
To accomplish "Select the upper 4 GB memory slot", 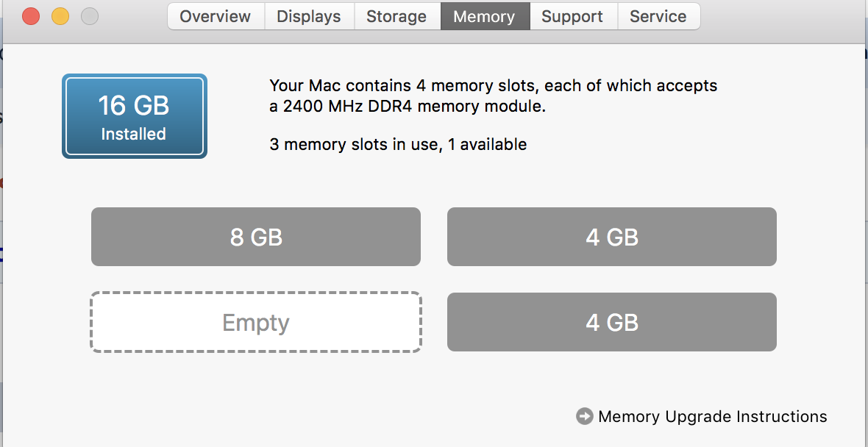I will [612, 237].
